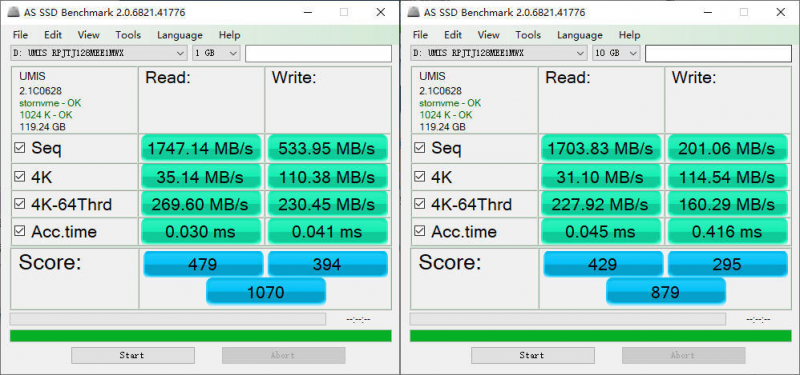Toggle Acc.time checkbox in right window
The height and width of the screenshot is (375, 800).
click(419, 231)
